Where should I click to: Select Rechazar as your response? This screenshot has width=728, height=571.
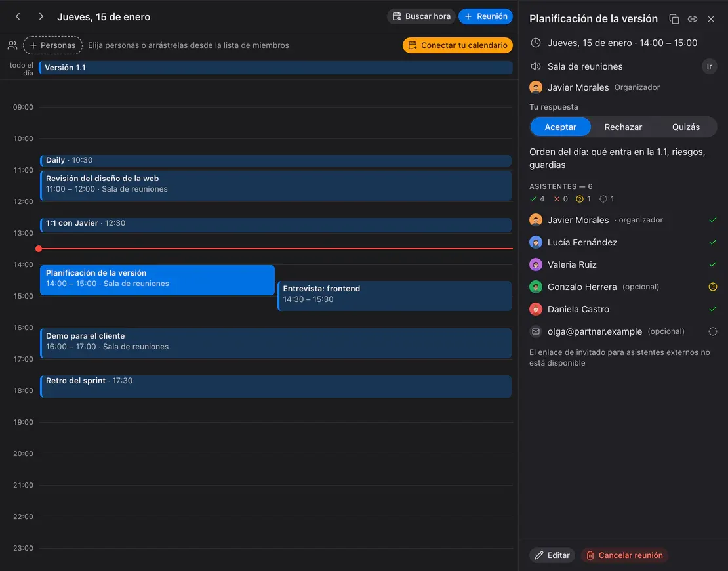pos(623,127)
